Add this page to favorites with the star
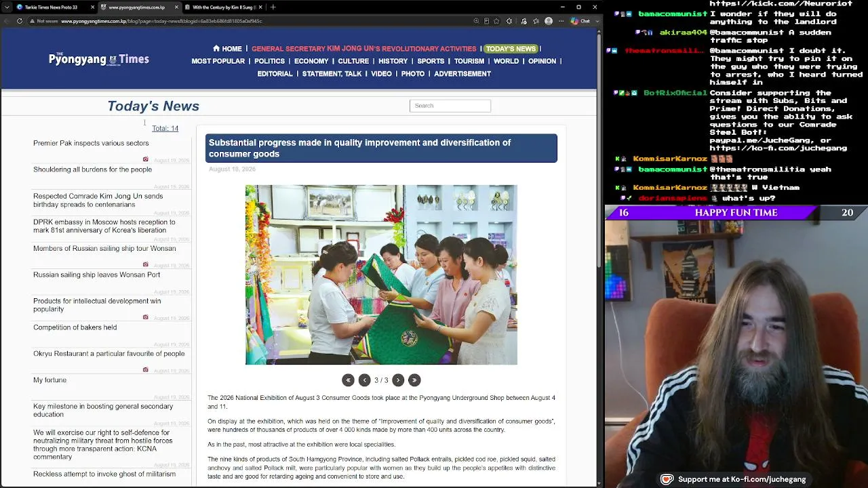The width and height of the screenshot is (868, 488). 497,21
